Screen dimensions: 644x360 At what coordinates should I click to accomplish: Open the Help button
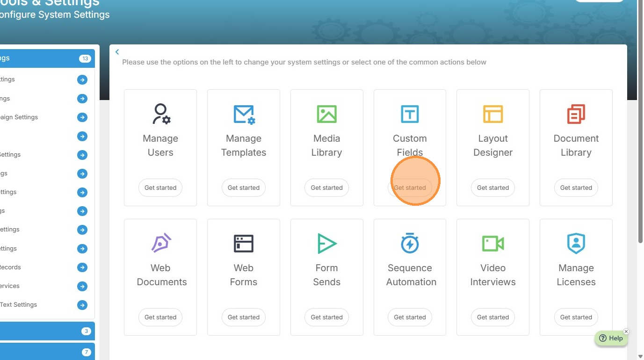click(x=611, y=338)
